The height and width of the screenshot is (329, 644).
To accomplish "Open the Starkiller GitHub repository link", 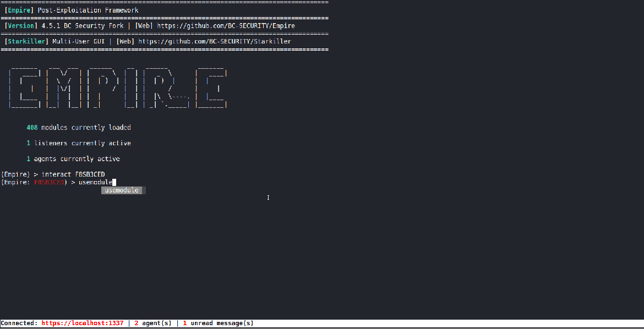I will [x=215, y=41].
